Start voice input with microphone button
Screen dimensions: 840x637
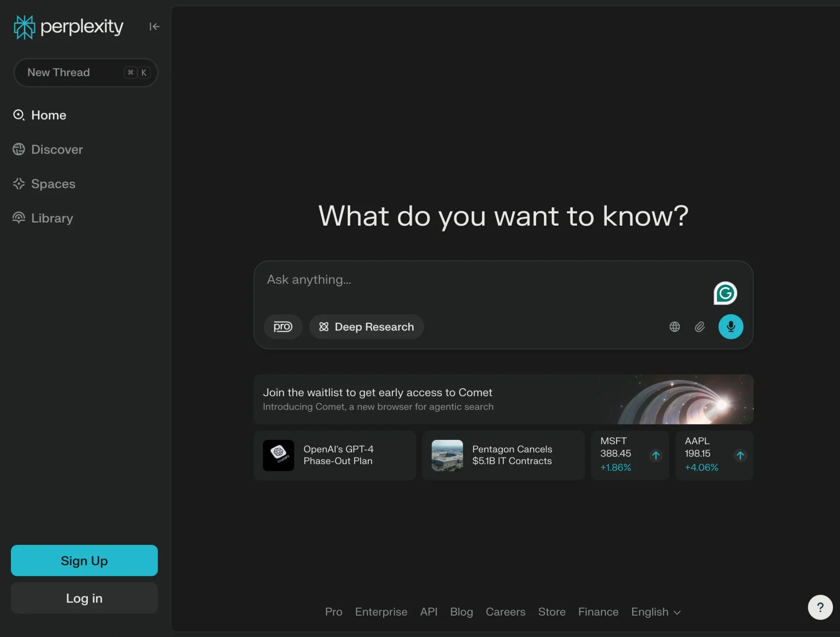coord(731,327)
